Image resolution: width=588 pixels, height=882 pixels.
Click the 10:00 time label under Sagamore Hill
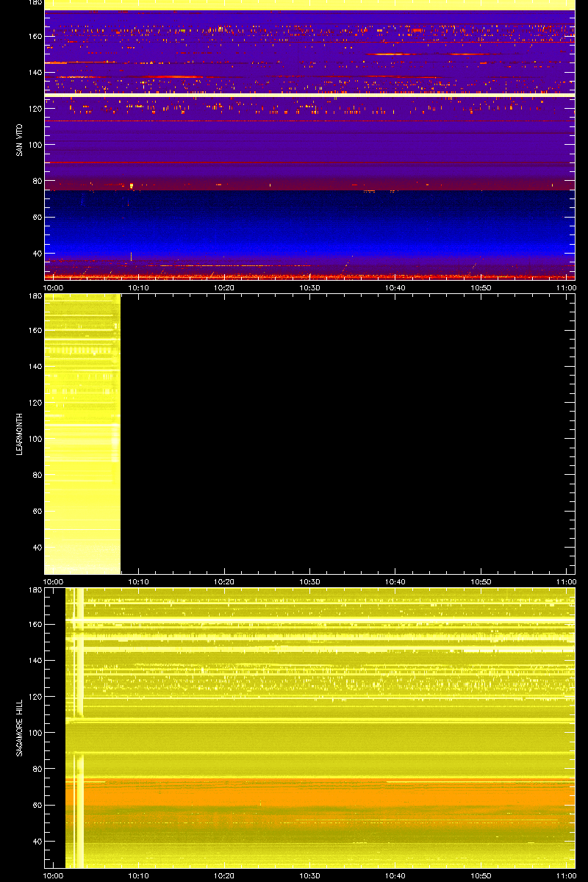point(54,876)
